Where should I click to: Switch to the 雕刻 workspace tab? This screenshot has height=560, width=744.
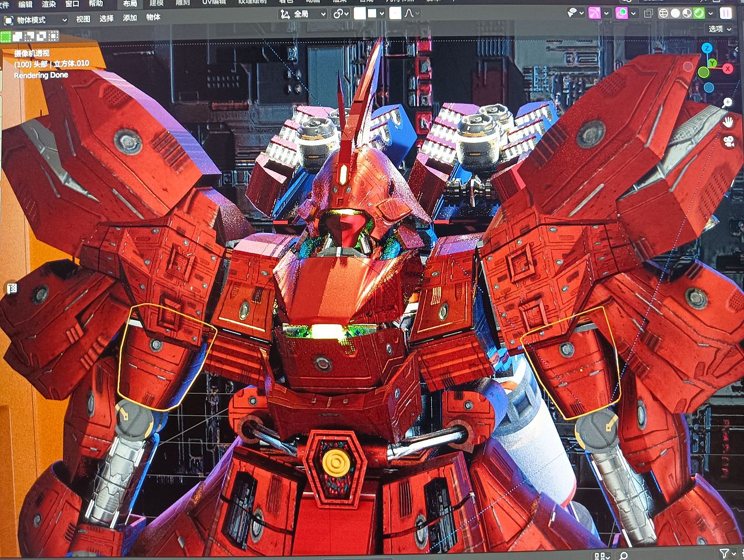(x=183, y=3)
